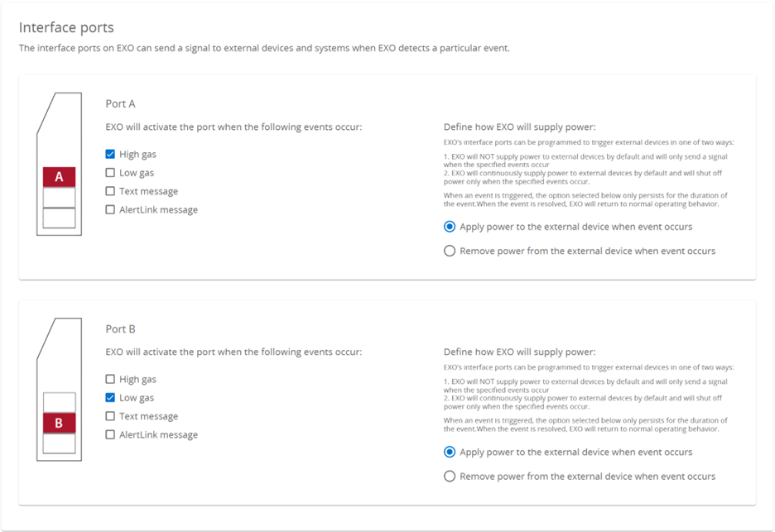Enable the Low gas event for Port A
This screenshot has height=532, width=775.
[110, 172]
